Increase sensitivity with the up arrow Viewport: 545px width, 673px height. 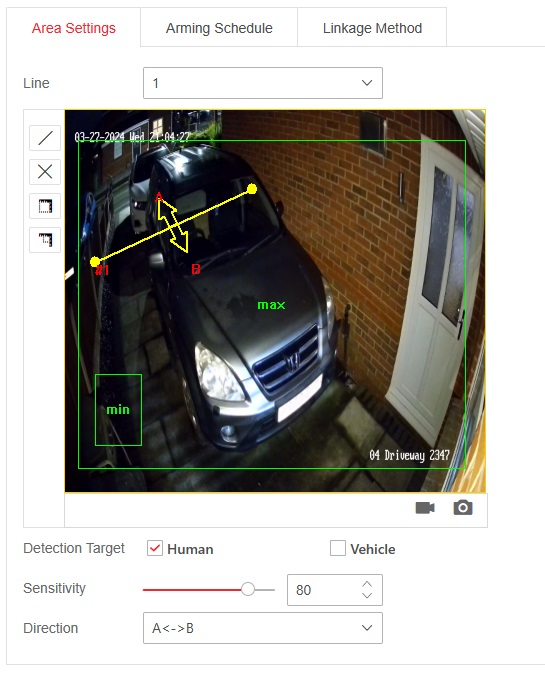coord(367,584)
